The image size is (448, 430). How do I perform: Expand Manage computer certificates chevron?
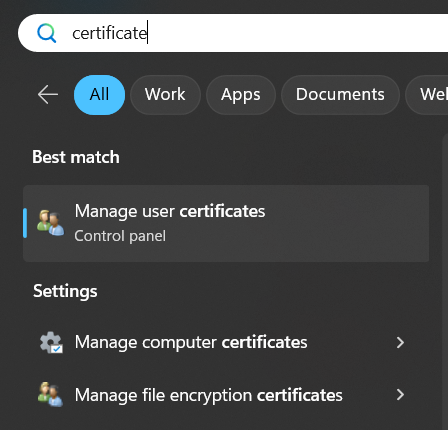coord(400,342)
